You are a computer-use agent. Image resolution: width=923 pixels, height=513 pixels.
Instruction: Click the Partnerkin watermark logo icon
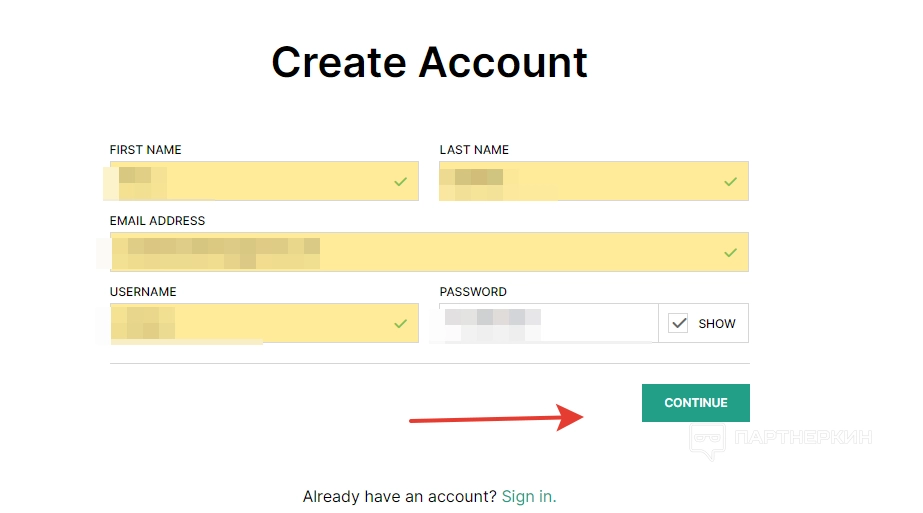[707, 439]
